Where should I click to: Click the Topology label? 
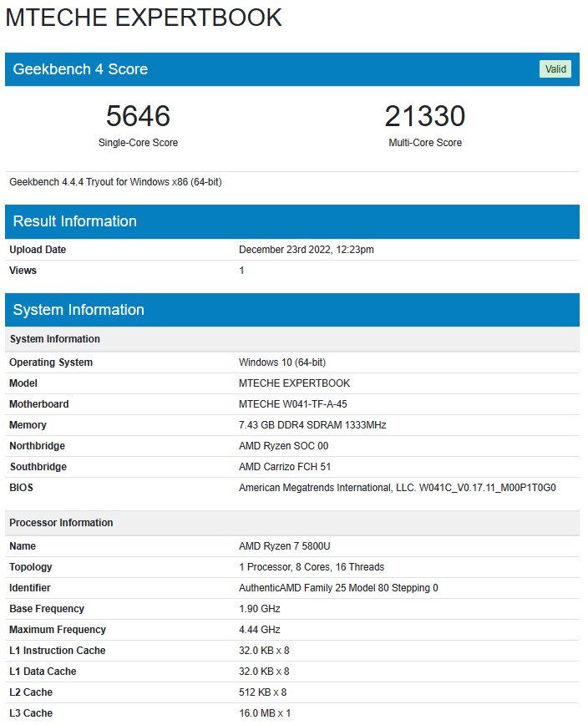pos(31,567)
